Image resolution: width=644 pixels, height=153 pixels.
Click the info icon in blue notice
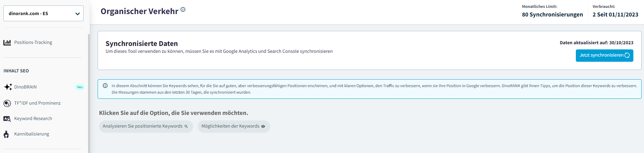(x=105, y=86)
